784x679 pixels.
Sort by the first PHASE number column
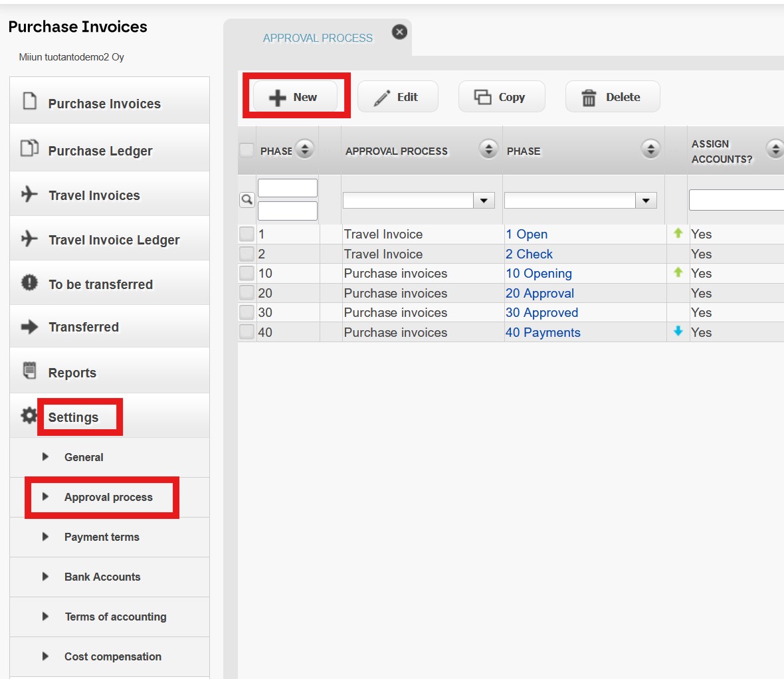point(304,149)
